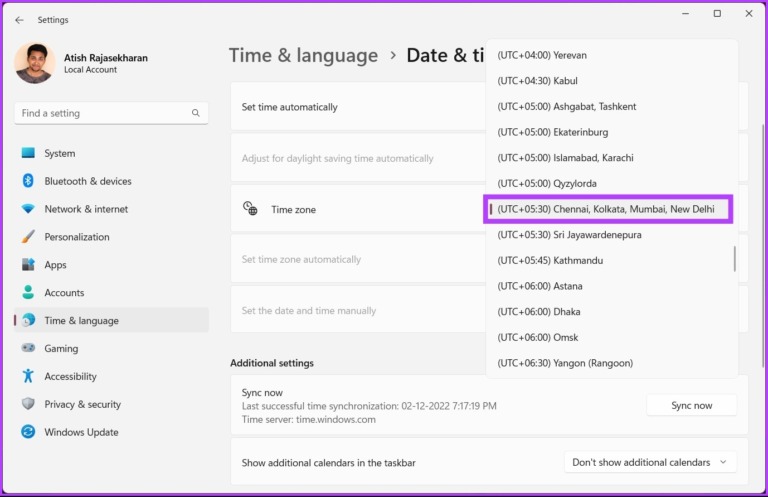Image resolution: width=768 pixels, height=497 pixels.
Task: Select Gaming in the sidebar
Action: tap(111, 349)
